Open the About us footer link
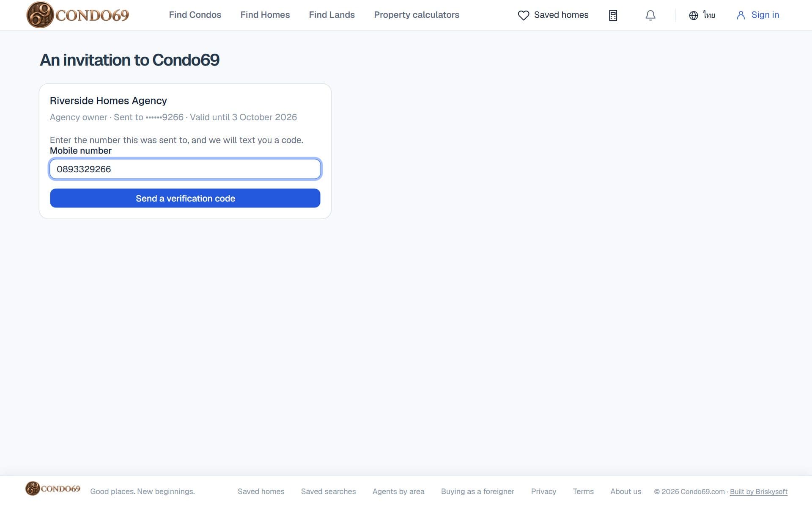Viewport: 812px width, 508px height. 625,491
